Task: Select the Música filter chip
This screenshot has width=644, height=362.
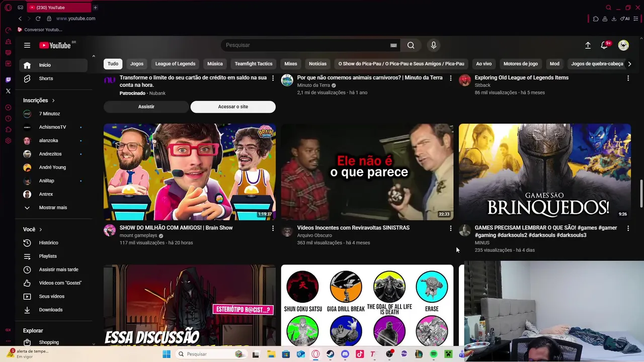Action: [x=215, y=64]
